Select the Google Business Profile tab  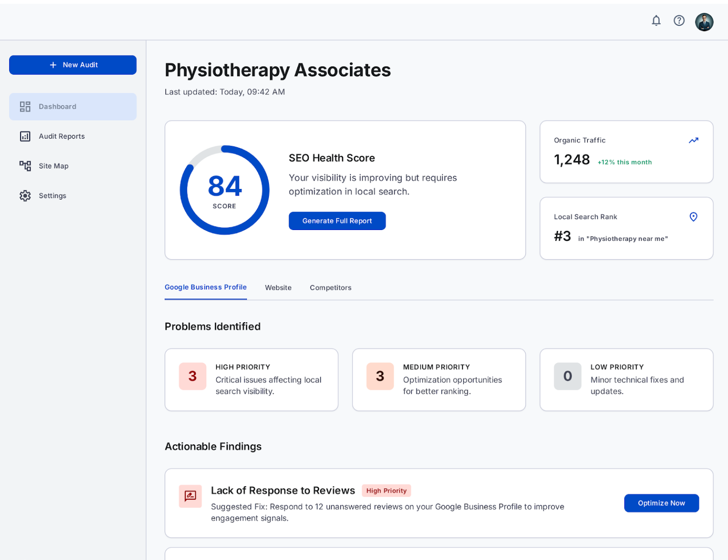[x=206, y=287]
